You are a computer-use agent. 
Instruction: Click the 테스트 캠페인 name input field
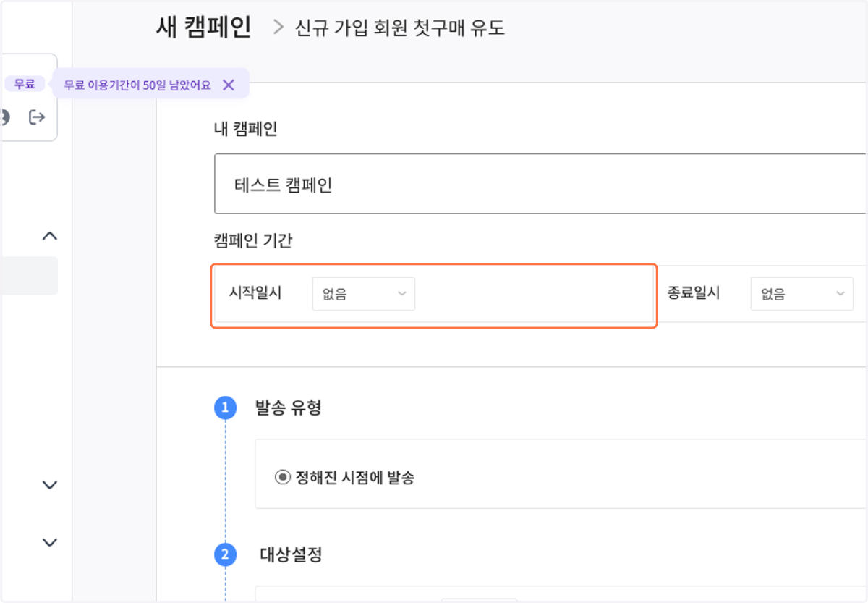[540, 184]
